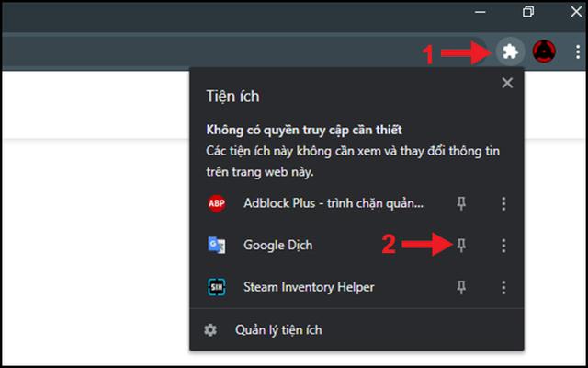Pin Adblock Plus to the toolbar
Screen dimensions: 588x368
coord(463,204)
